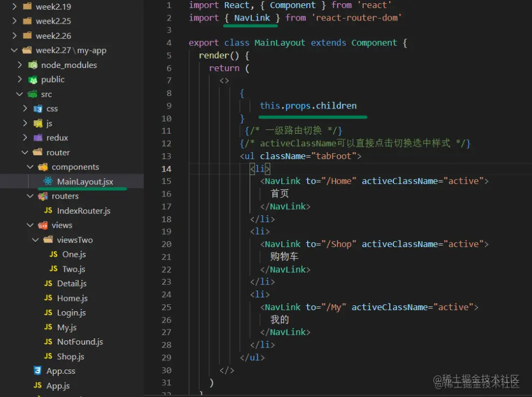Click the JS icon beside My.js
The width and height of the screenshot is (532, 397).
click(x=48, y=327)
